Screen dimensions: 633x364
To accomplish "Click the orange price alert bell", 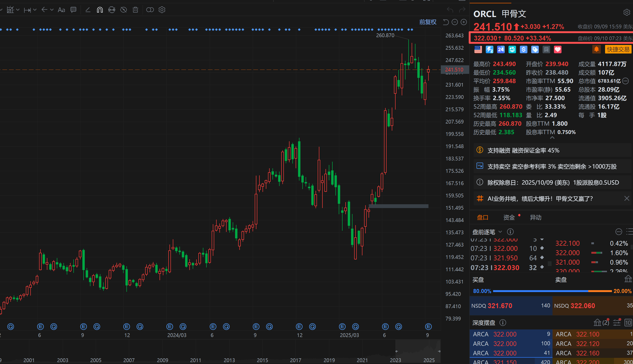I will click(596, 49).
